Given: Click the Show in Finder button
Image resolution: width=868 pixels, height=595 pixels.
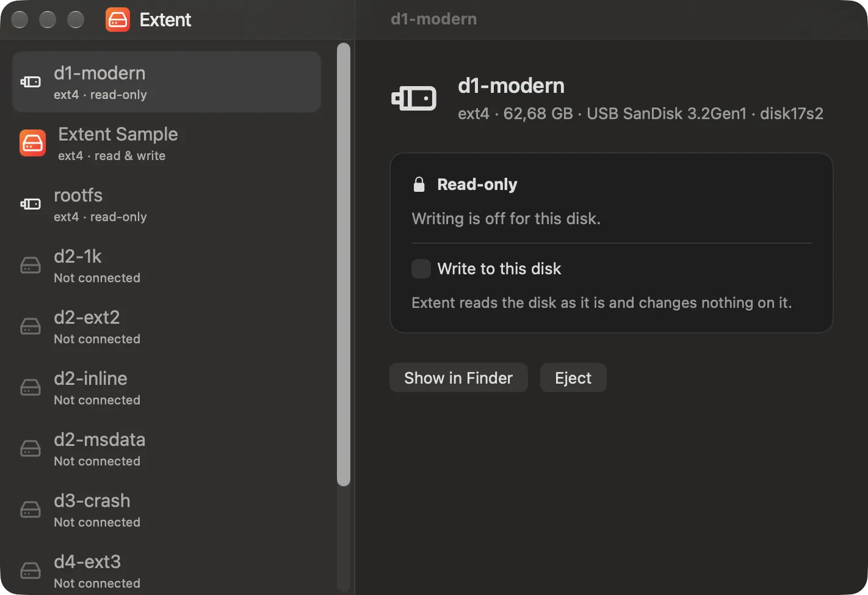Looking at the screenshot, I should point(458,378).
